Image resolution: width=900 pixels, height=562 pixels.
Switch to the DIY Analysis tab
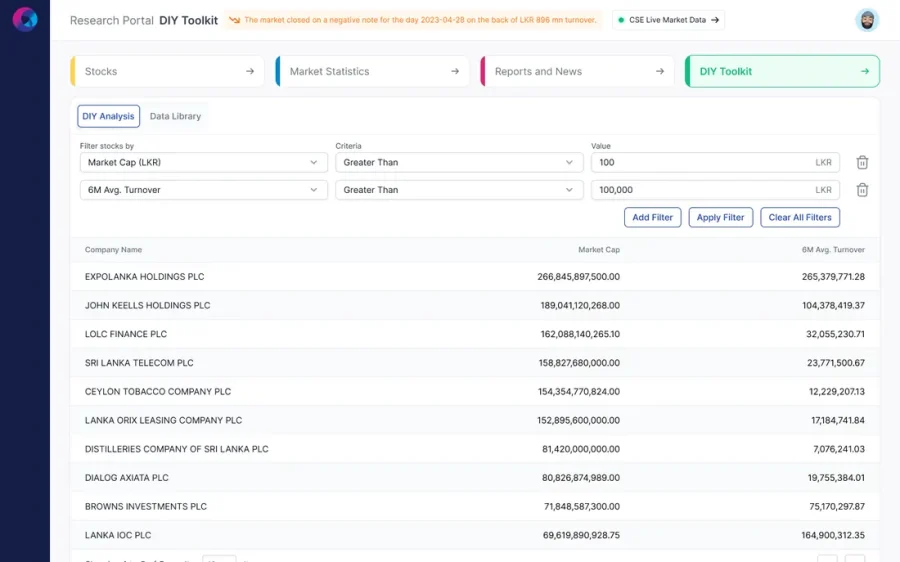[x=108, y=116]
